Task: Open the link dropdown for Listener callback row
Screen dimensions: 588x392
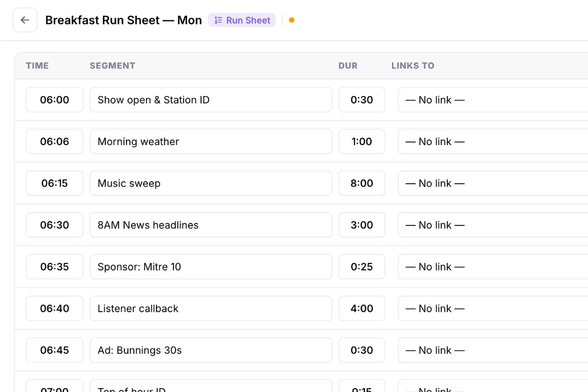Action: (493, 308)
